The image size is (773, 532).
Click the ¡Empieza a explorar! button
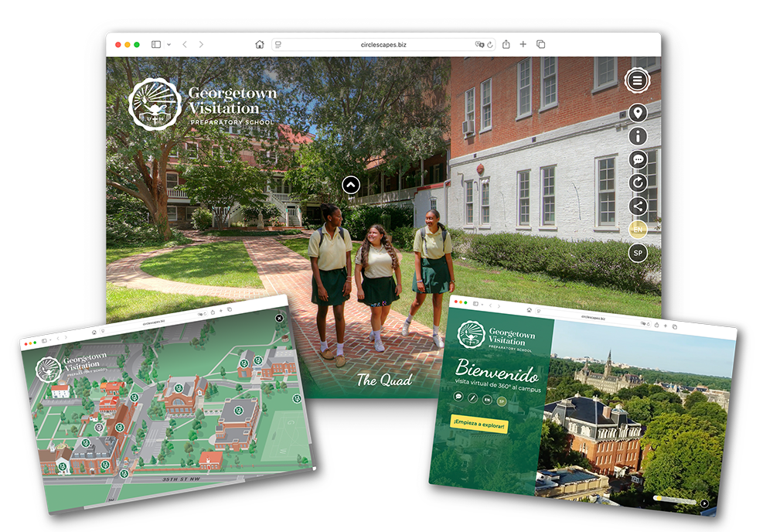479,425
